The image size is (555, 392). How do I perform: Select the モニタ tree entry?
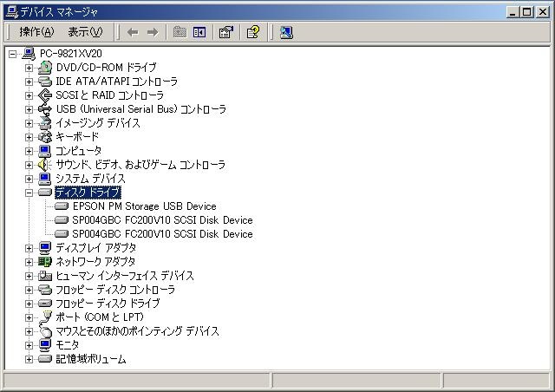pyautogui.click(x=67, y=345)
